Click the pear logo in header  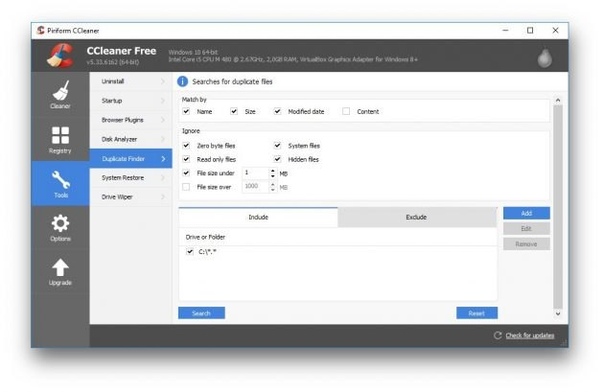coord(544,58)
